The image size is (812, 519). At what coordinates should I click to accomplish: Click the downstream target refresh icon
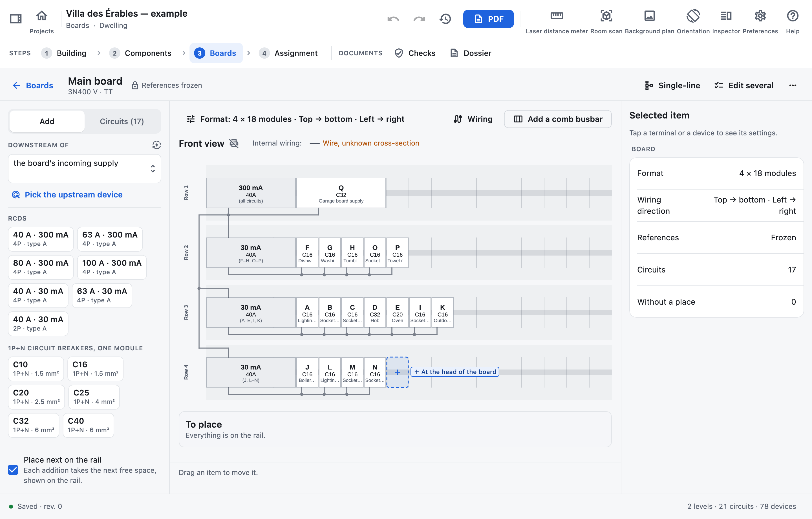point(156,145)
